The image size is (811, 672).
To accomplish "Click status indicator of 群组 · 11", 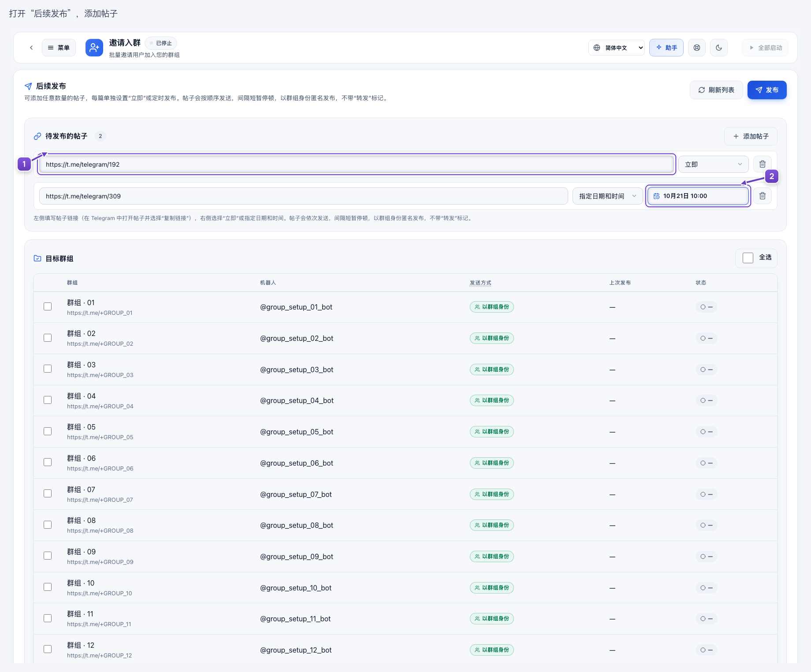I will [706, 619].
